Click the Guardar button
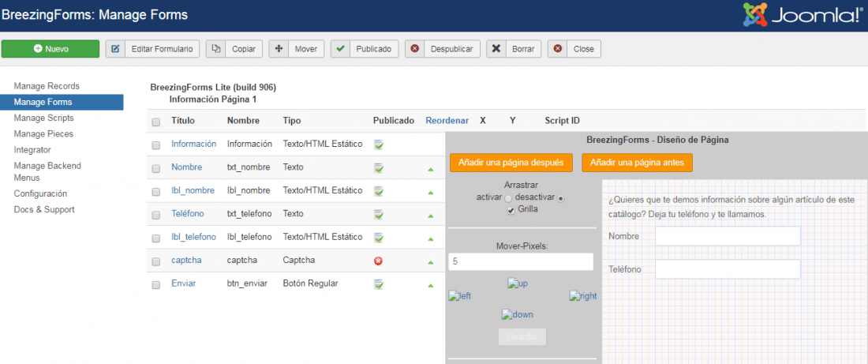This screenshot has width=868, height=364. [522, 337]
